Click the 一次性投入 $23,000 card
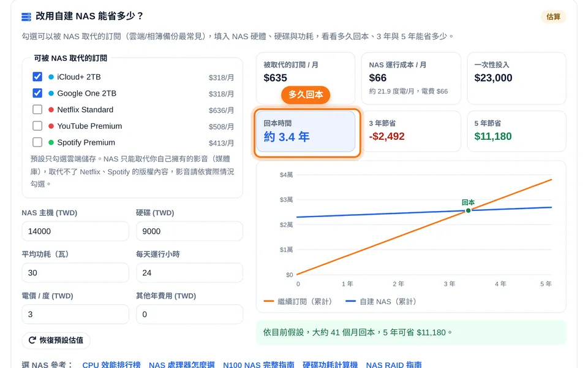 (x=516, y=78)
